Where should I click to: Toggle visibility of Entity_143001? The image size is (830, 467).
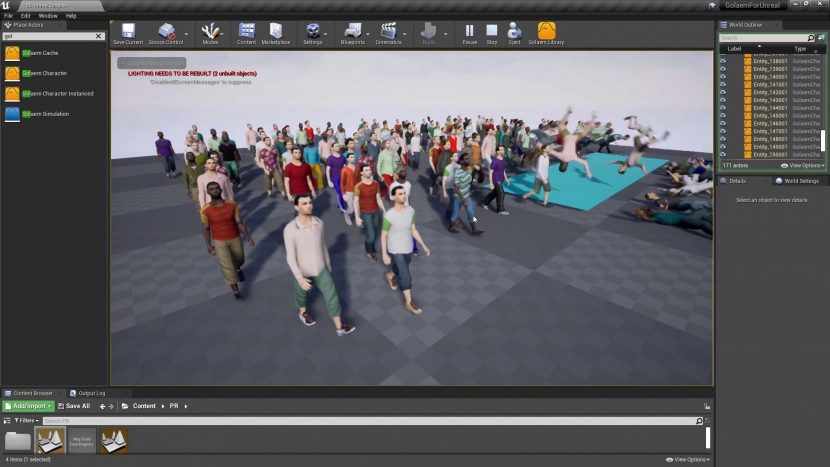point(723,100)
